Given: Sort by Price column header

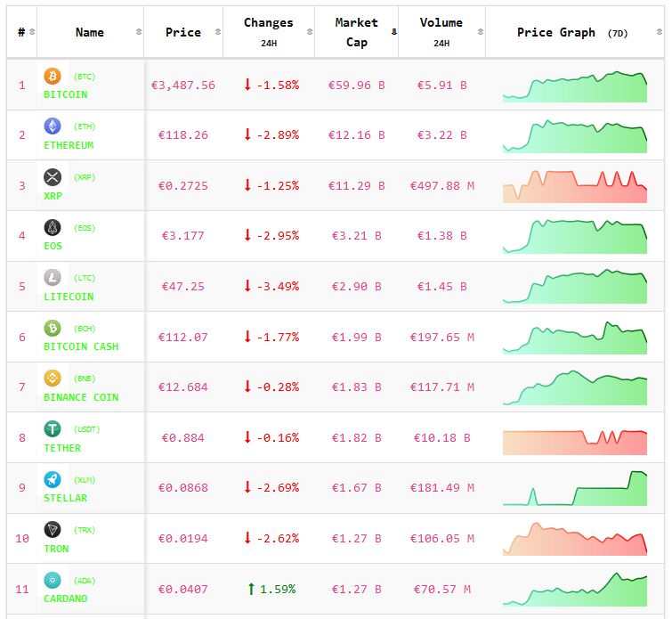Looking at the screenshot, I should [x=183, y=32].
